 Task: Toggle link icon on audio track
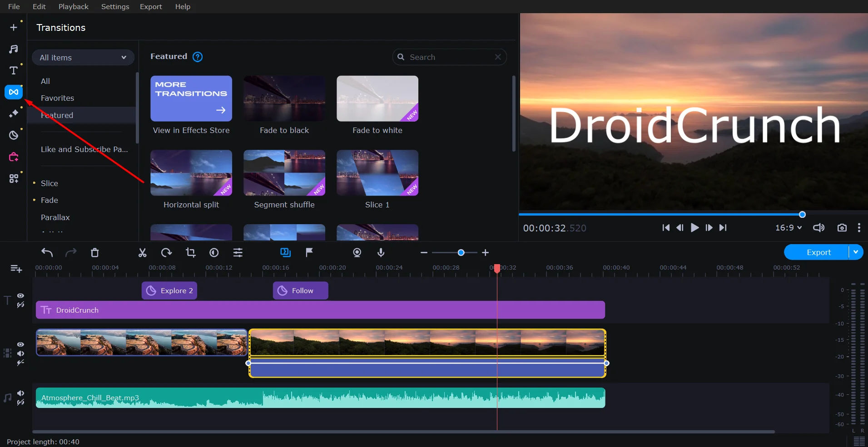click(x=20, y=402)
